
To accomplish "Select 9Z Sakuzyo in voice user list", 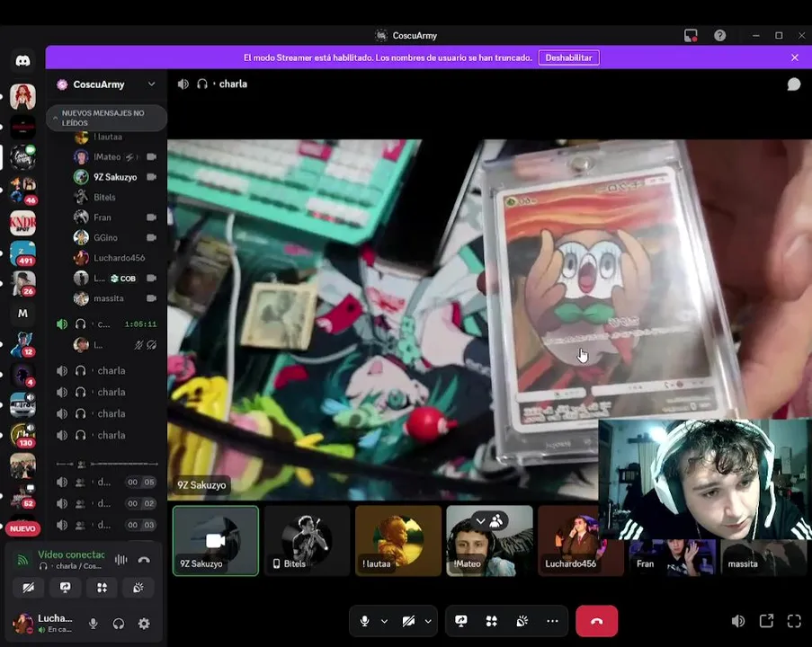I will (115, 177).
